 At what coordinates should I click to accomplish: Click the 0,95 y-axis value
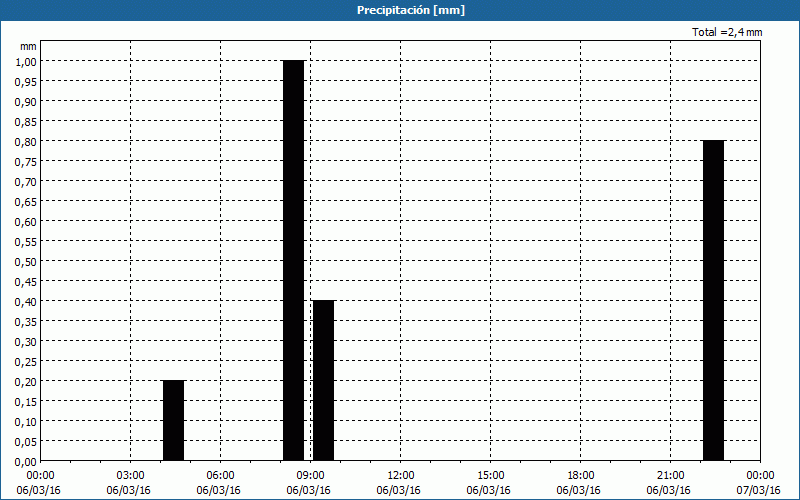[25, 81]
